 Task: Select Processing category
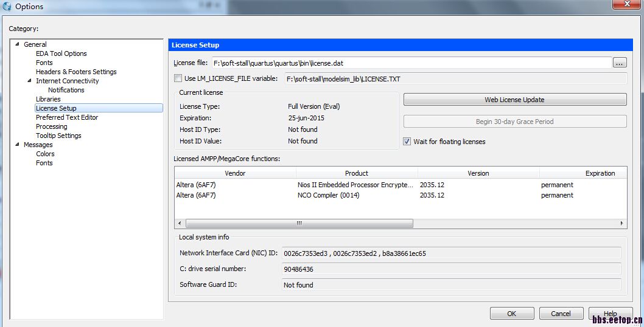coord(51,126)
